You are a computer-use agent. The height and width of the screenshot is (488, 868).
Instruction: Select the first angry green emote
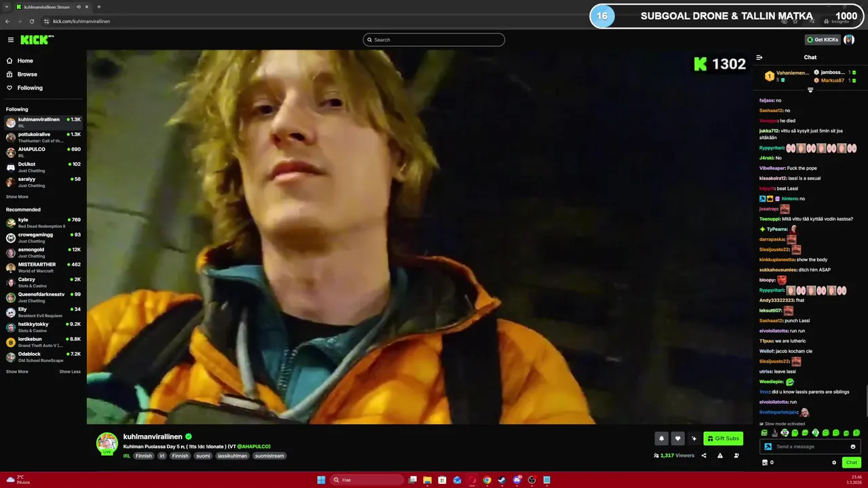coord(764,433)
